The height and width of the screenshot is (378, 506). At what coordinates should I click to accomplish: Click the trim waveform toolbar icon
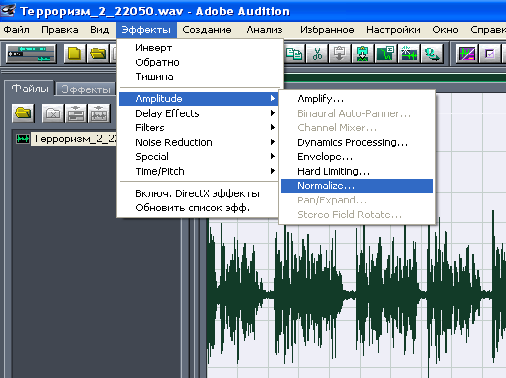(409, 53)
